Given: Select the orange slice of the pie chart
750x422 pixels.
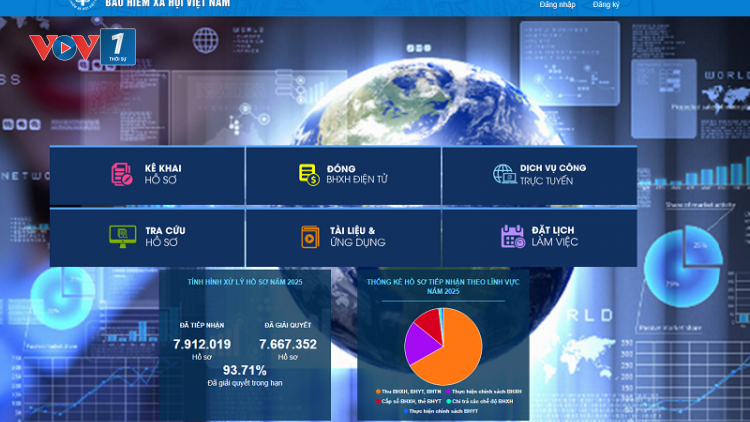Looking at the screenshot, I should [x=454, y=354].
